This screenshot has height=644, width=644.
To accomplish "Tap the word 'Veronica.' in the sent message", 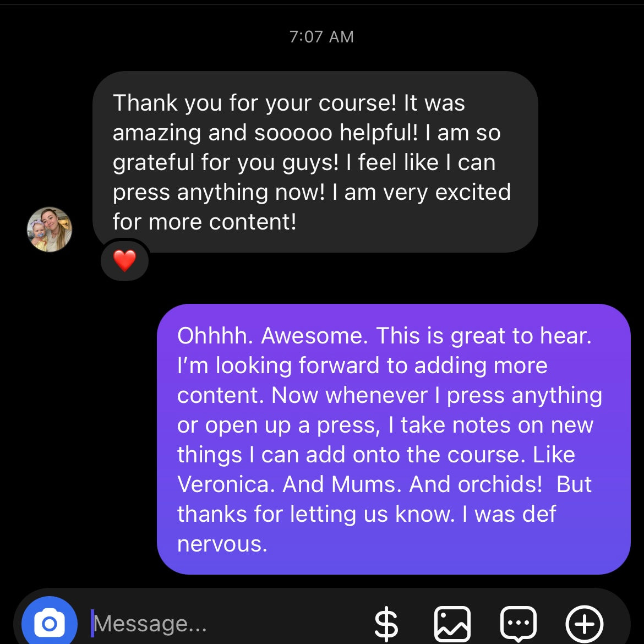I will [x=226, y=484].
